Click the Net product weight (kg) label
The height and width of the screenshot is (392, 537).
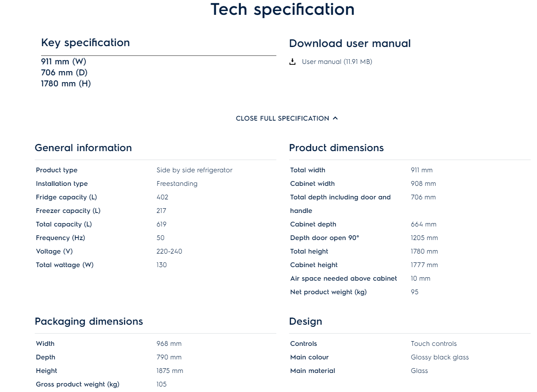coord(328,292)
